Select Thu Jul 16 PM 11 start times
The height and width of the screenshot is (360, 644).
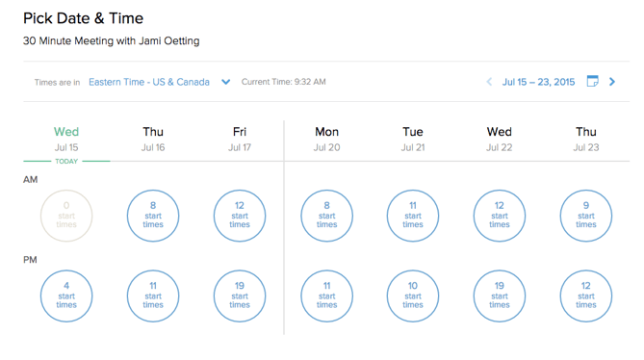[153, 296]
